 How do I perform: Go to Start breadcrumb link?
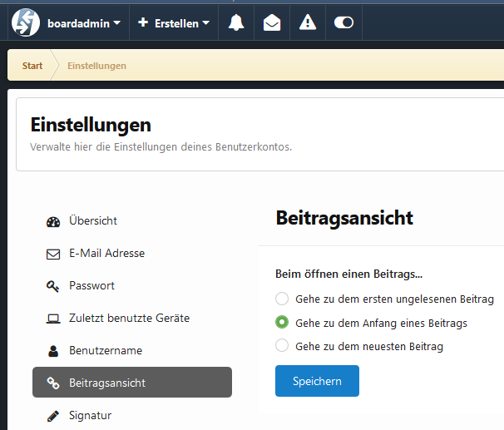pyautogui.click(x=32, y=66)
